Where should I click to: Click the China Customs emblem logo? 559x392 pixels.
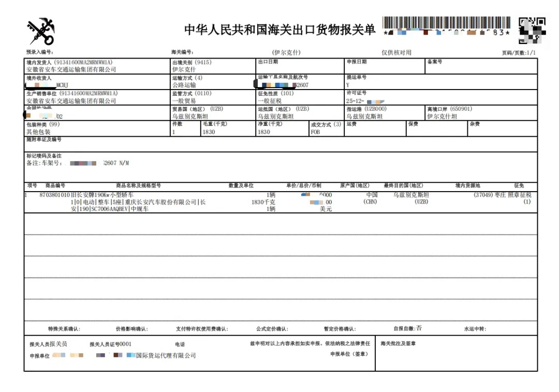click(x=40, y=32)
